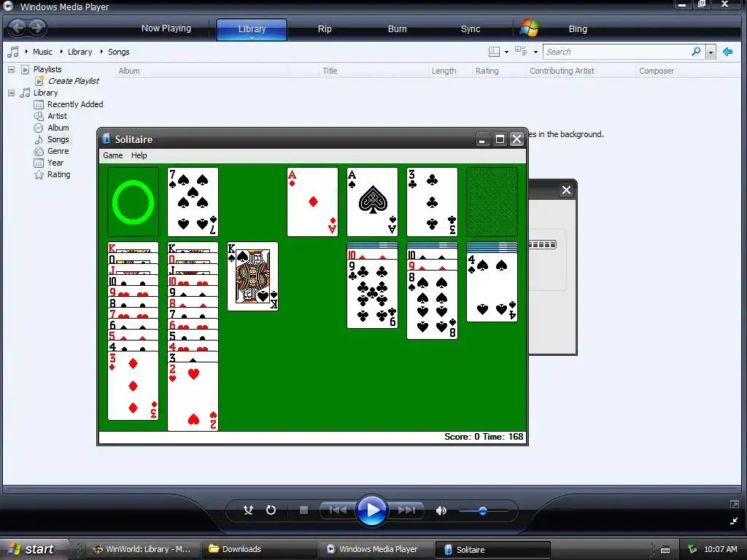This screenshot has height=560, width=747.
Task: Select Artist in the library tree
Action: pos(57,116)
